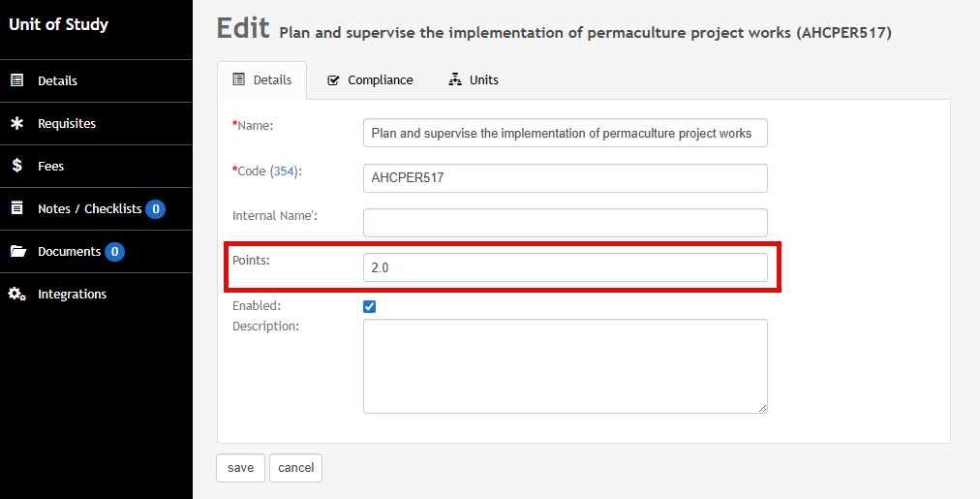Click the save button
The image size is (980, 499).
[240, 468]
